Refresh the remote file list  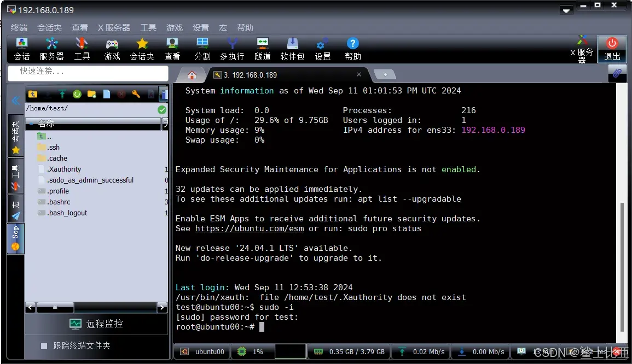pyautogui.click(x=77, y=94)
